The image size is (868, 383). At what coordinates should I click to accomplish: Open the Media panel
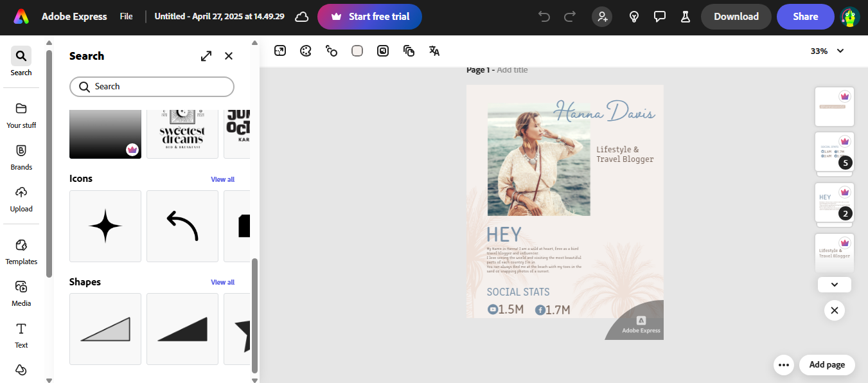(x=21, y=293)
